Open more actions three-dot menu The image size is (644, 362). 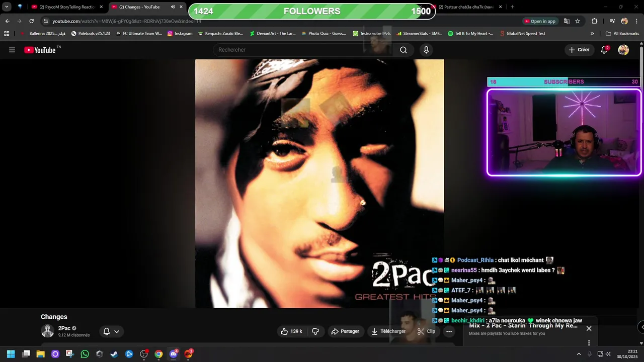(x=449, y=331)
